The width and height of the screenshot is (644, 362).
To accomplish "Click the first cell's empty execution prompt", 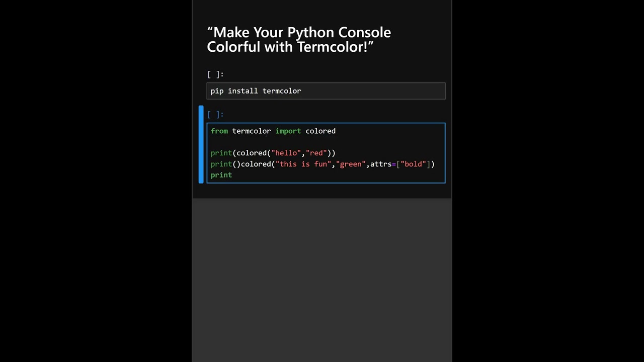I will [215, 74].
